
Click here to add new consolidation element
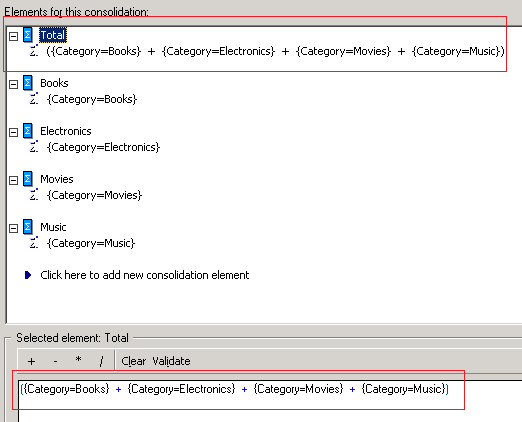click(x=145, y=275)
